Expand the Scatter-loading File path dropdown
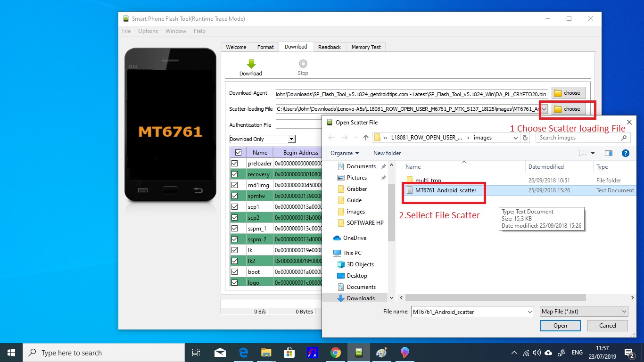The height and width of the screenshot is (362, 644). coord(544,109)
